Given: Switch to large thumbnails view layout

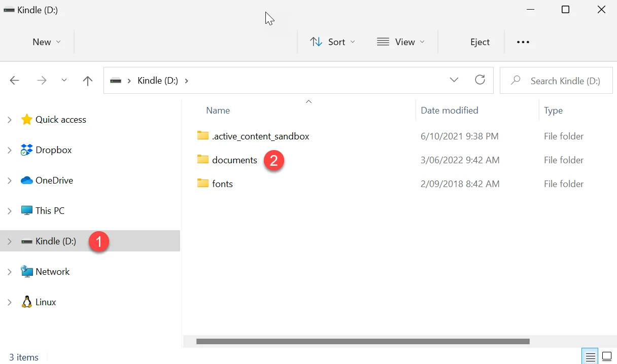Looking at the screenshot, I should 607,357.
